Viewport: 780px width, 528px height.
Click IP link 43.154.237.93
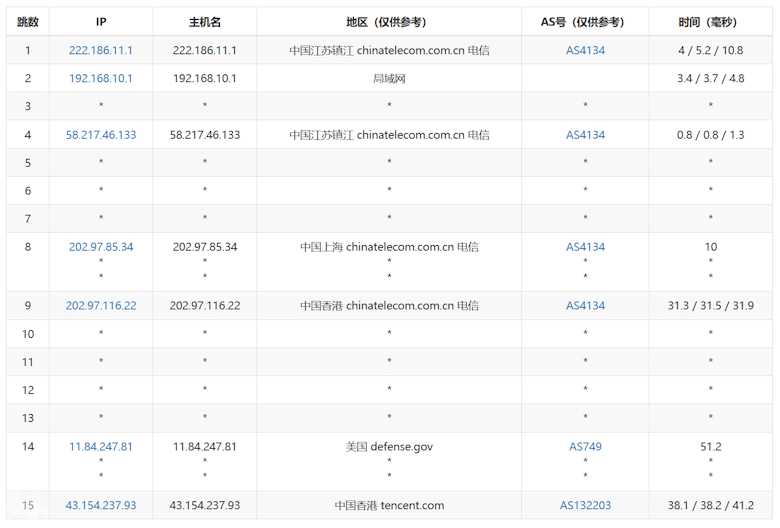[101, 505]
